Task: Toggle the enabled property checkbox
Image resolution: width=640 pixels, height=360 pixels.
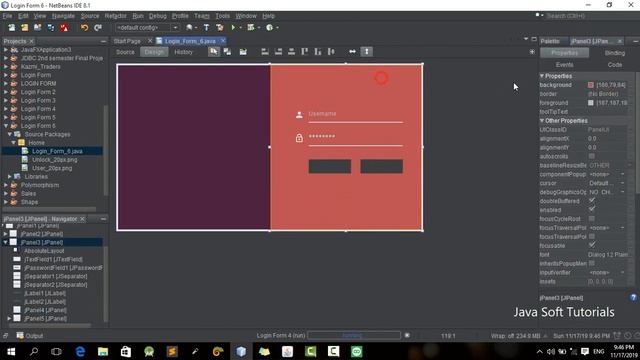Action: pos(592,209)
